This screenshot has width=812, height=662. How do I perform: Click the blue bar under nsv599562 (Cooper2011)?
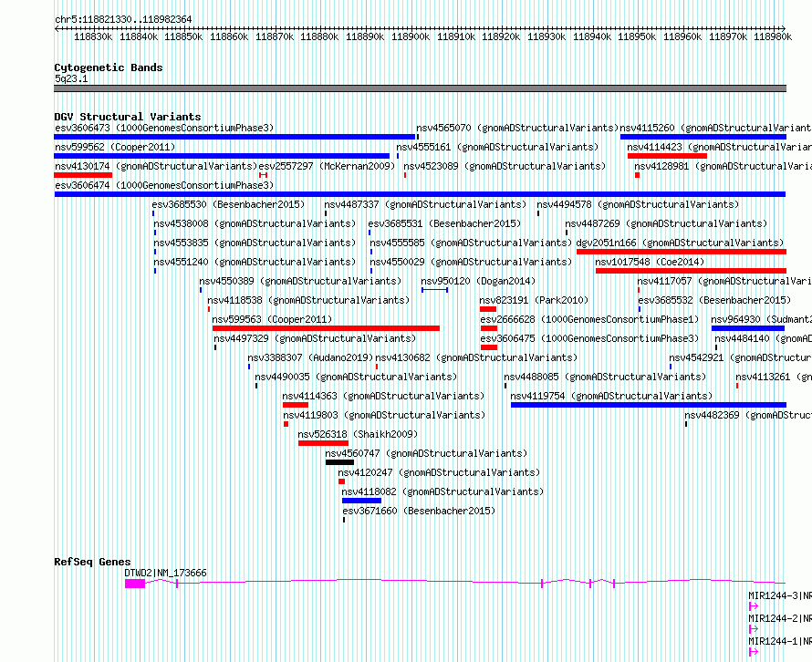[222, 156]
